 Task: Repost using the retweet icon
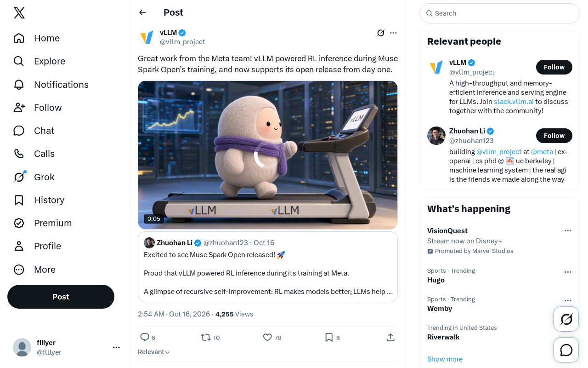point(206,337)
